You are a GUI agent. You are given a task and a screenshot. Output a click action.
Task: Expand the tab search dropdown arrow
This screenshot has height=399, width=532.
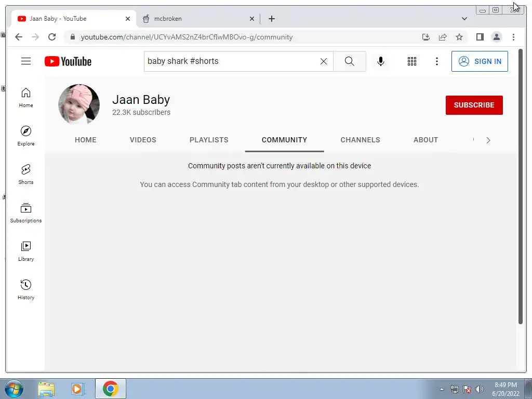(x=464, y=19)
